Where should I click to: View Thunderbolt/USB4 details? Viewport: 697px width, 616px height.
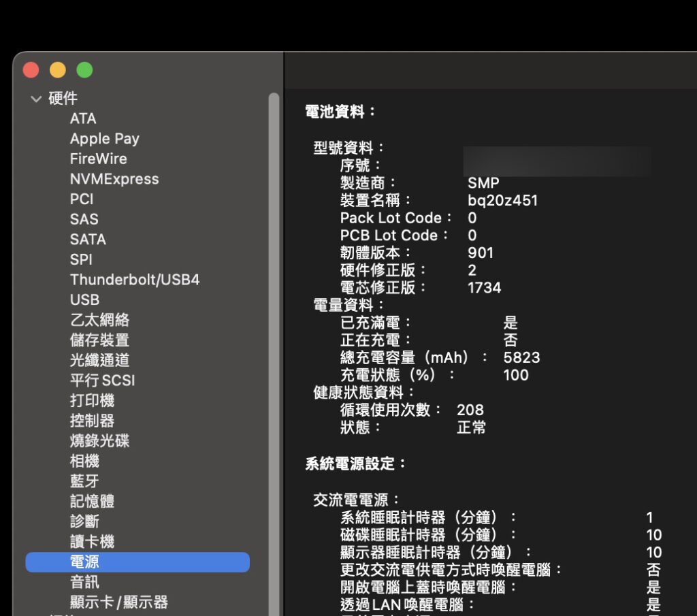133,280
